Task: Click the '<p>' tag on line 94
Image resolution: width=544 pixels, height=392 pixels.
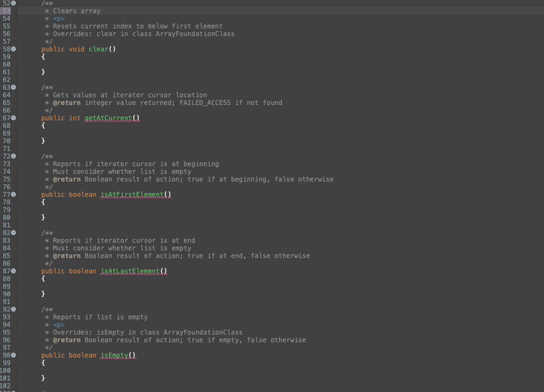Action: pyautogui.click(x=59, y=325)
